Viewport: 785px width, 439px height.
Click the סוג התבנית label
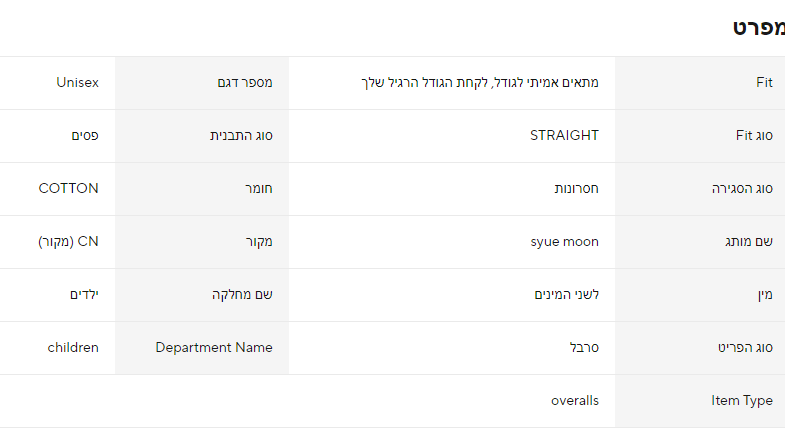(x=239, y=136)
